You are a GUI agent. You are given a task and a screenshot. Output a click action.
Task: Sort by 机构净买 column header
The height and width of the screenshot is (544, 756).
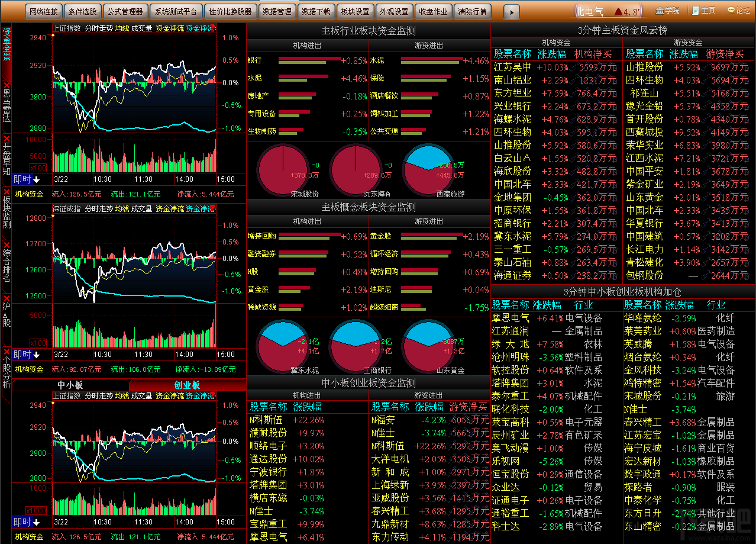click(x=593, y=54)
